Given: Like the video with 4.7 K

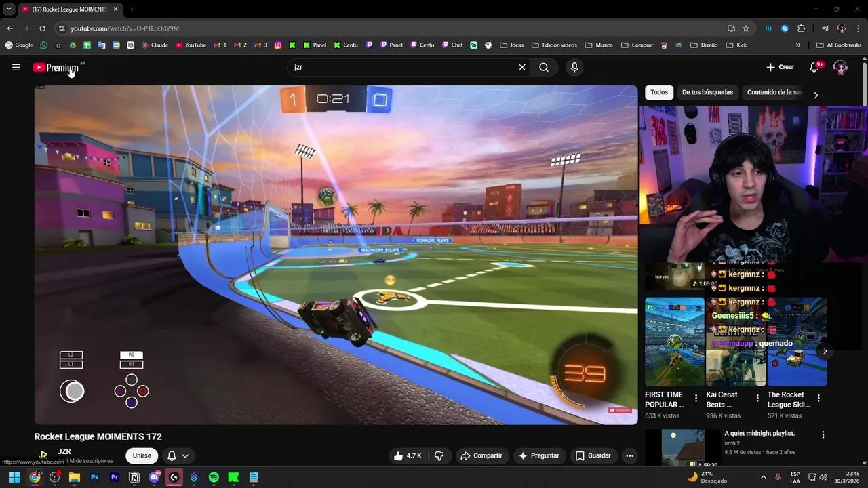Looking at the screenshot, I should pos(408,455).
